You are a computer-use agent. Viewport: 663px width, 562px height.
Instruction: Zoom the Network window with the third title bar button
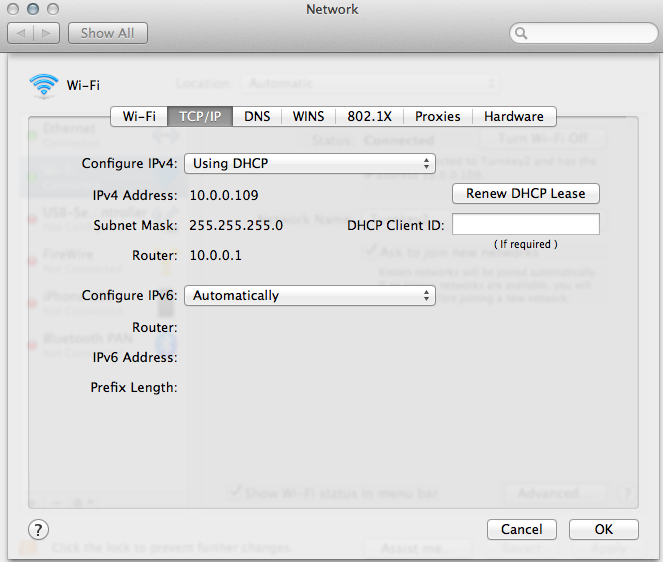tap(53, 9)
